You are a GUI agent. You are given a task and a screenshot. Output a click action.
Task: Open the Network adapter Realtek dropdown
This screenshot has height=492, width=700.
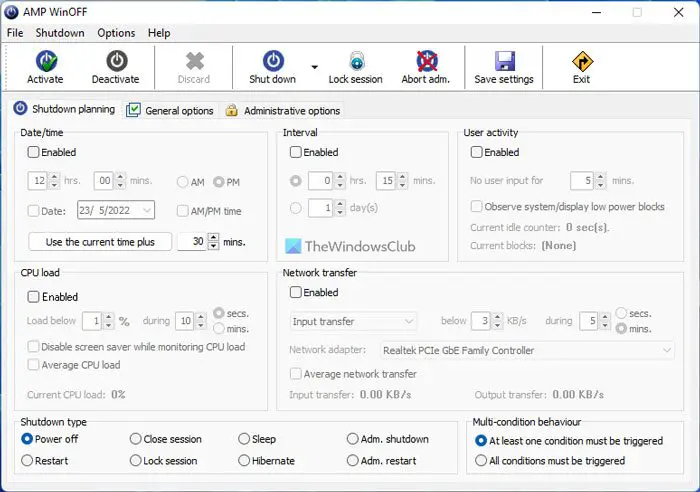(x=527, y=350)
